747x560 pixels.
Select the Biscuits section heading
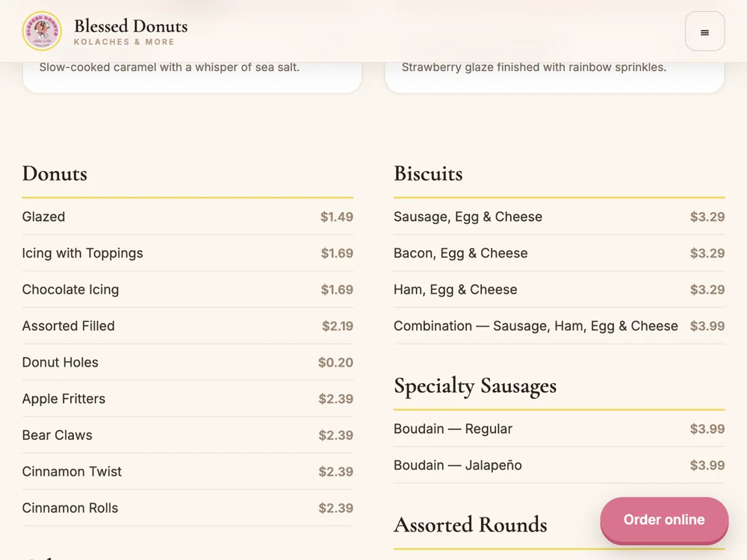click(428, 173)
